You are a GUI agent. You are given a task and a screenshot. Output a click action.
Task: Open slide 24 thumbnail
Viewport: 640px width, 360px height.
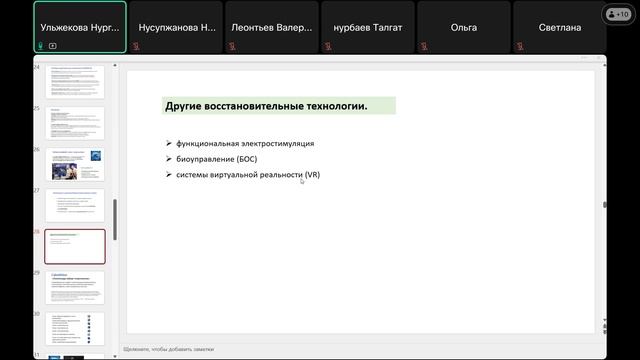(x=75, y=82)
